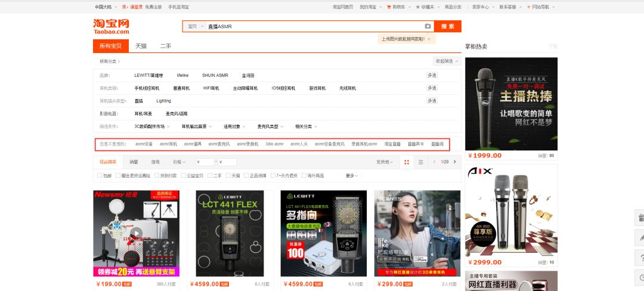Switch to the 二手 tab
644x291 pixels.
click(166, 46)
